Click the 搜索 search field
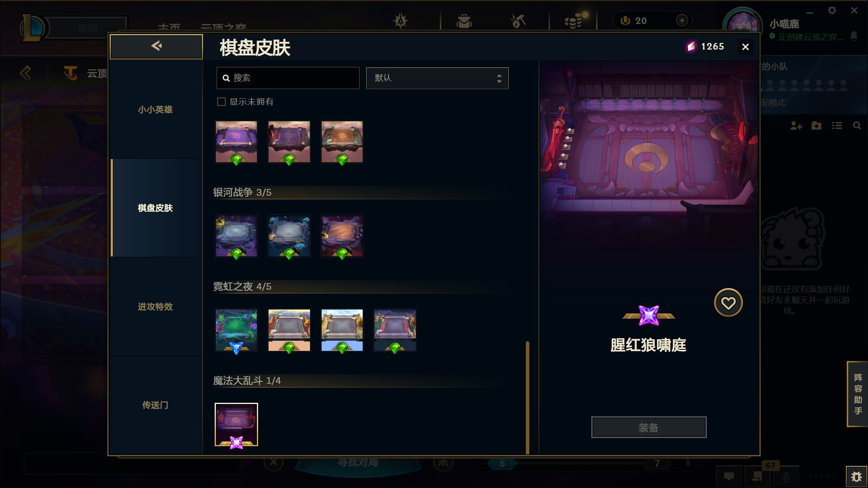 pyautogui.click(x=288, y=78)
